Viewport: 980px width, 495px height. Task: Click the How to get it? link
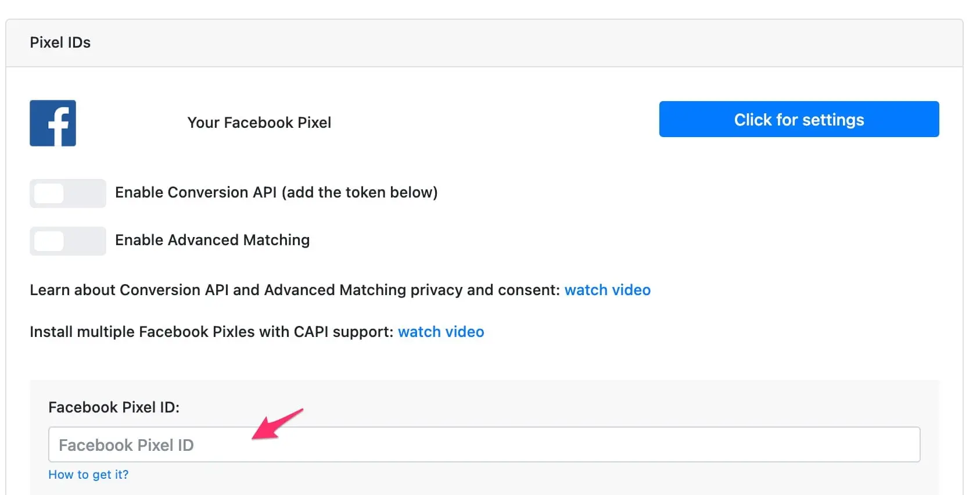[x=88, y=475]
